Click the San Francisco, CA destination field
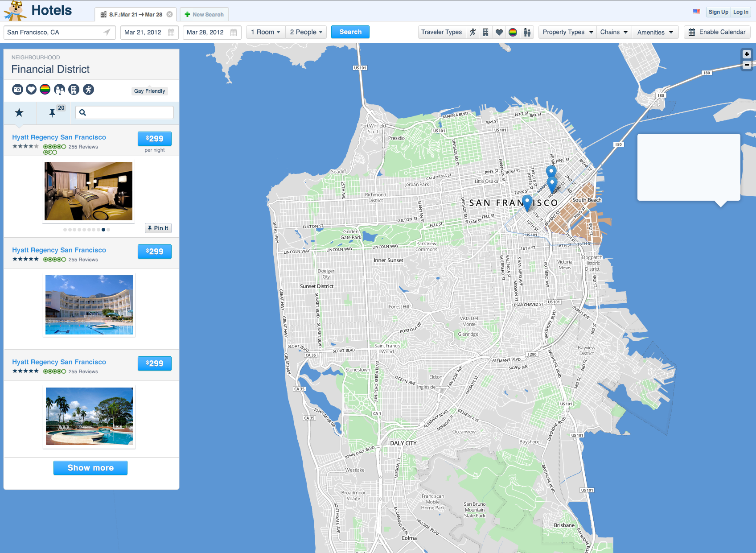Screen dimensions: 756x553 coord(60,32)
